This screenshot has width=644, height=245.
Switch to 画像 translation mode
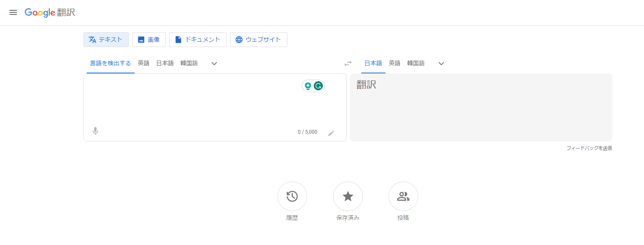[149, 40]
